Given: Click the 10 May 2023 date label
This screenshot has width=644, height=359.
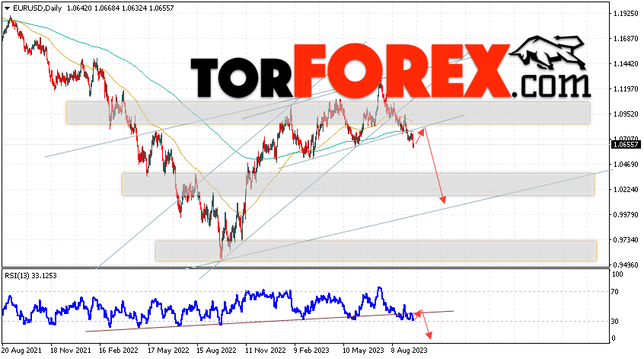Looking at the screenshot, I should pyautogui.click(x=363, y=351).
